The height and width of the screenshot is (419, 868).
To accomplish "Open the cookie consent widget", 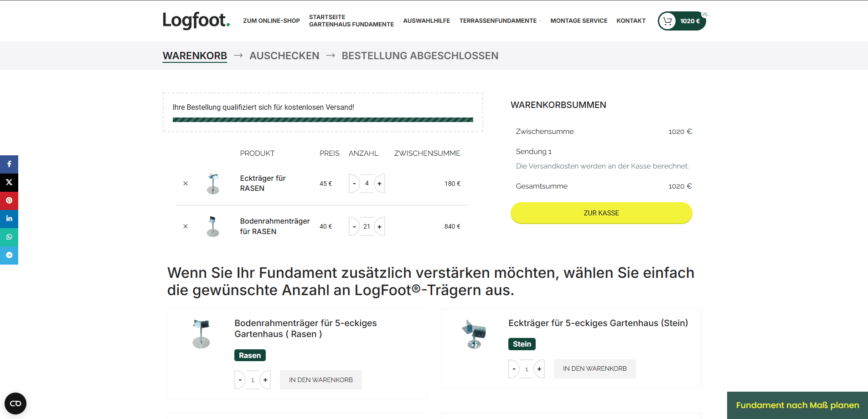I will (x=15, y=404).
